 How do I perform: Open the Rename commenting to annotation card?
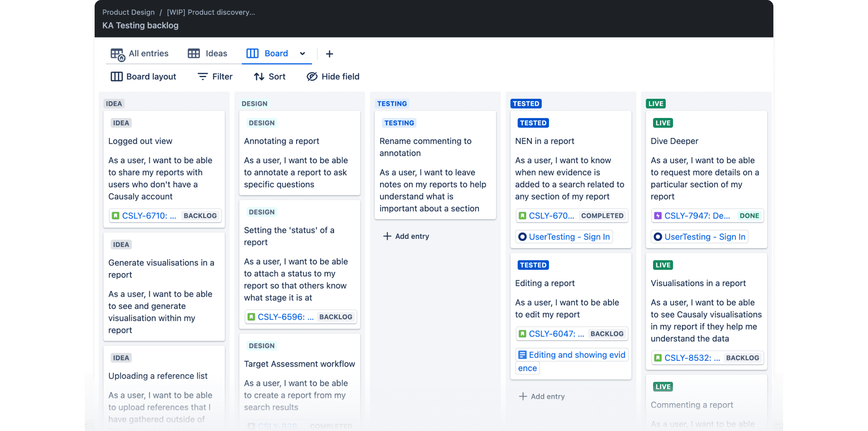point(435,165)
